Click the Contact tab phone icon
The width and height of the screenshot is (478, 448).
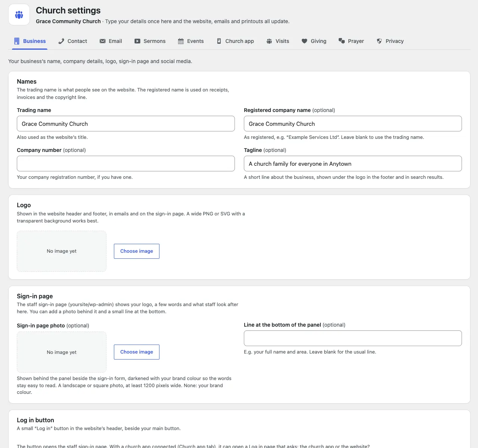pos(61,41)
